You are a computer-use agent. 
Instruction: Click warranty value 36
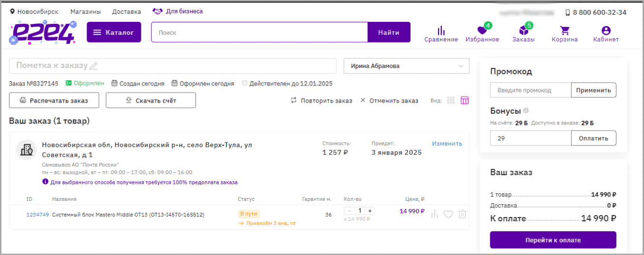click(x=328, y=215)
